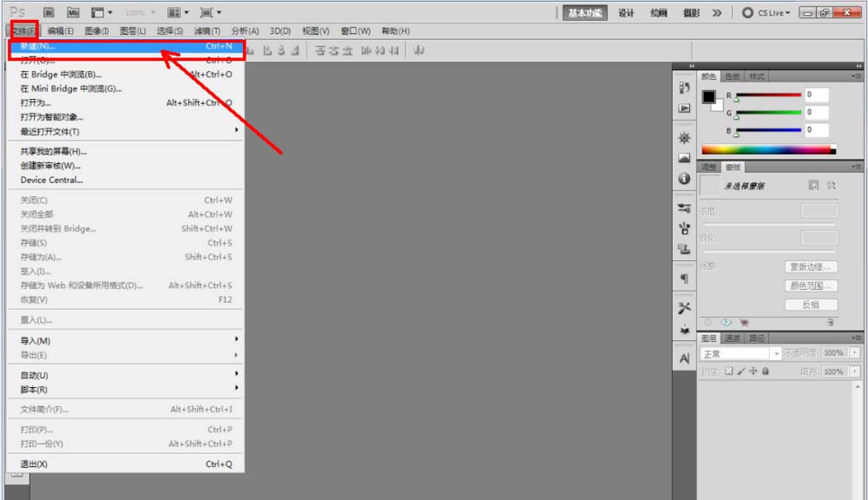Viewport: 868px width, 500px height.
Task: Open the Tool Presets wrench icon
Action: [x=684, y=308]
